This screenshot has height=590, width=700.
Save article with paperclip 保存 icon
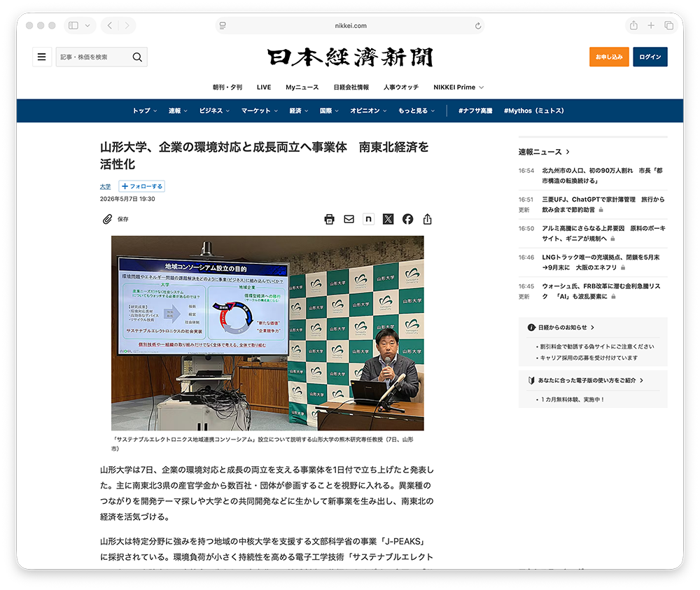coord(115,219)
